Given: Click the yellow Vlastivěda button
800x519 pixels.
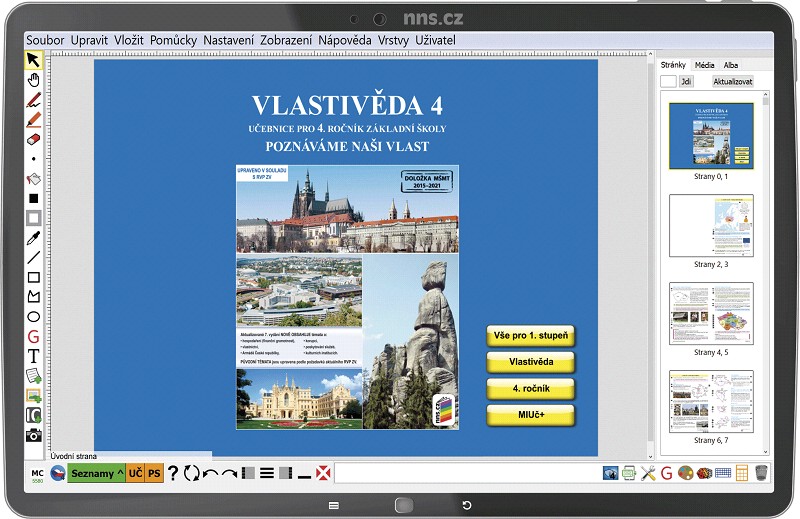Looking at the screenshot, I should coord(531,362).
